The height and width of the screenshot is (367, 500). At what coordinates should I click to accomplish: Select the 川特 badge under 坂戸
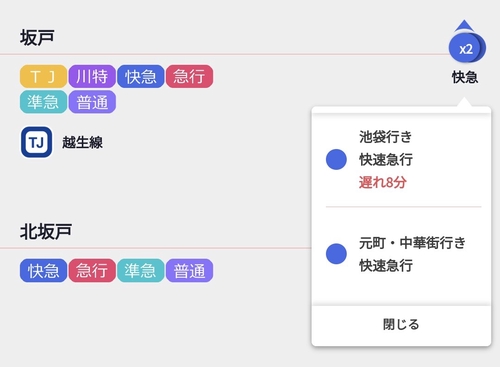click(92, 76)
